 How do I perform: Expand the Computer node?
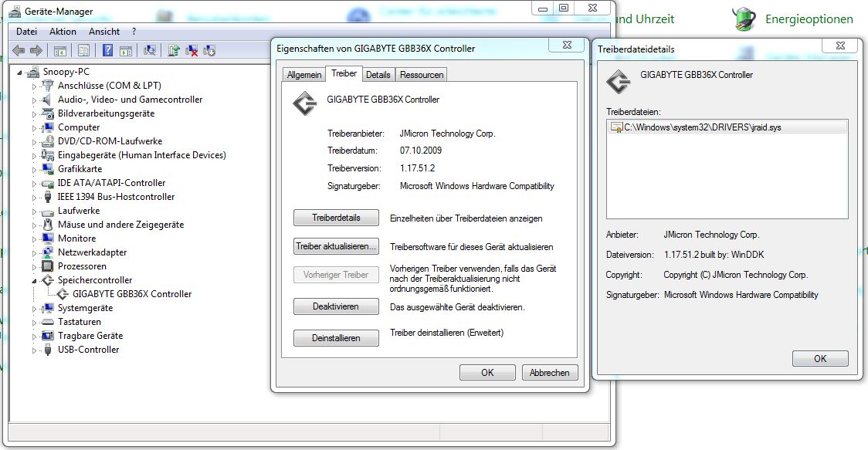click(34, 128)
